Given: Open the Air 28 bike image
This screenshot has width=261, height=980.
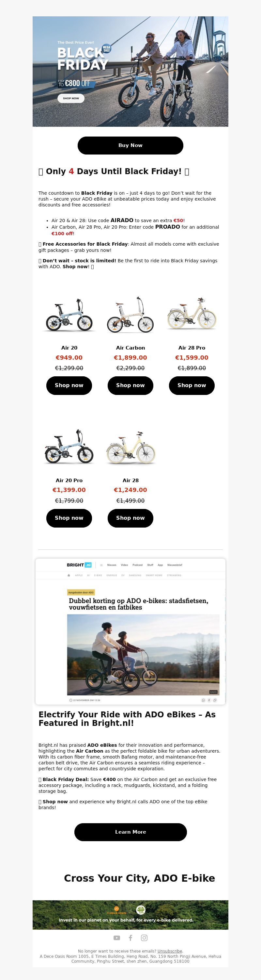Looking at the screenshot, I should click(x=130, y=448).
